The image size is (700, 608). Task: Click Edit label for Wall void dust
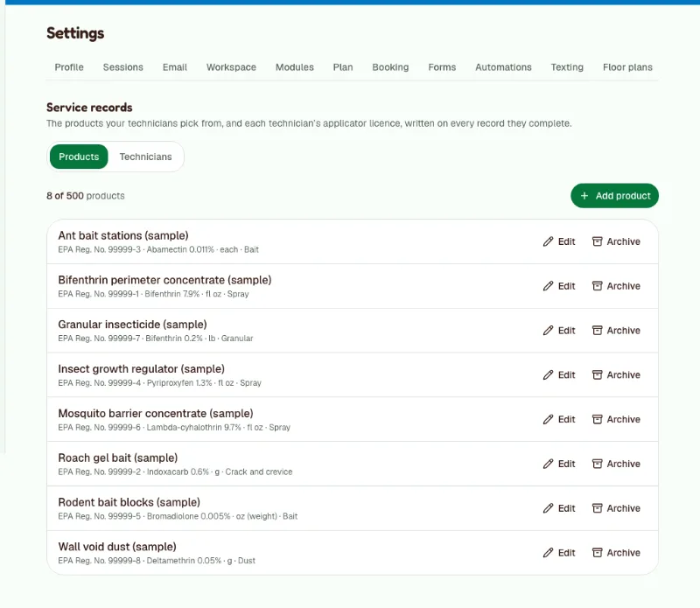pos(566,553)
